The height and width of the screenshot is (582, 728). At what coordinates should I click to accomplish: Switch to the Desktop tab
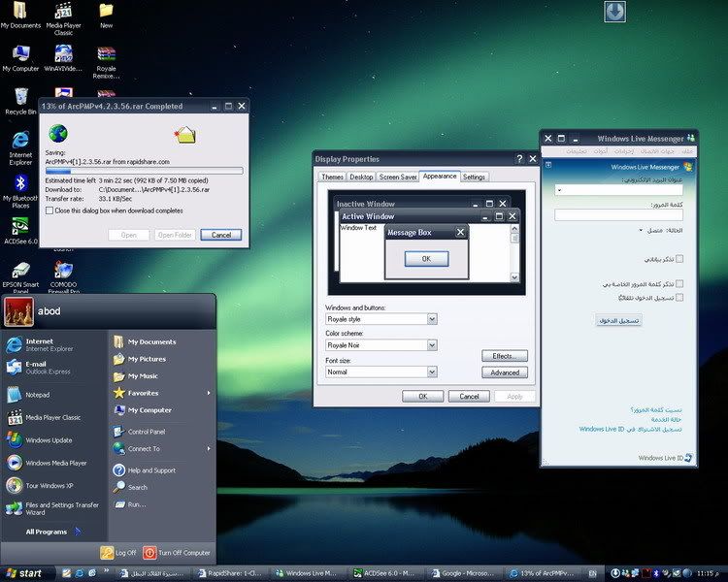(x=361, y=177)
